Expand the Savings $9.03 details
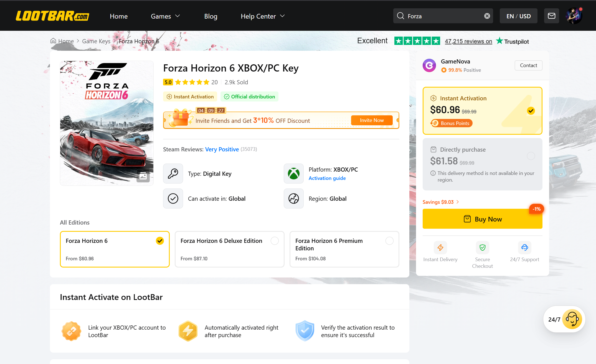Image resolution: width=596 pixels, height=364 pixels. pos(441,202)
